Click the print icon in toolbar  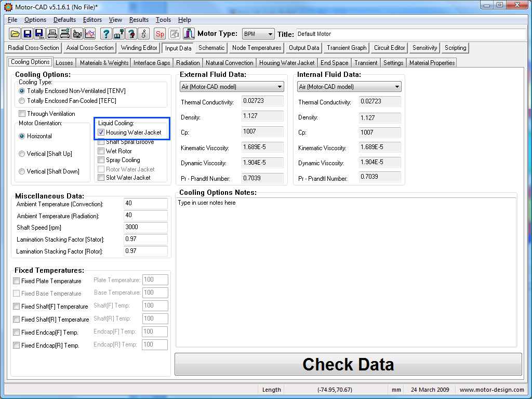[x=52, y=34]
